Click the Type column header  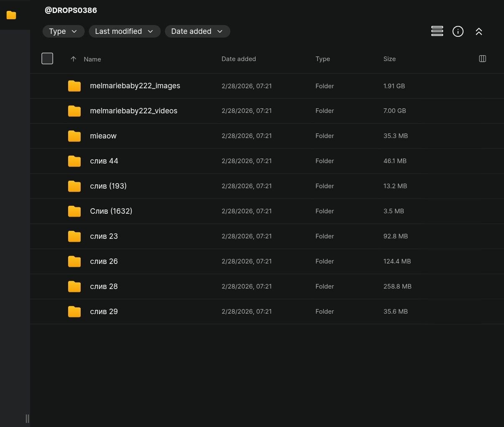click(x=323, y=59)
